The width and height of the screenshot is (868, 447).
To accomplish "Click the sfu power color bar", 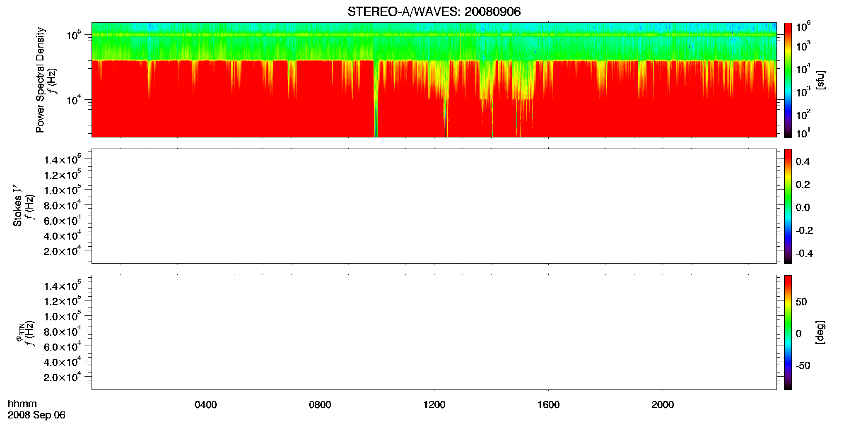I will click(x=788, y=79).
